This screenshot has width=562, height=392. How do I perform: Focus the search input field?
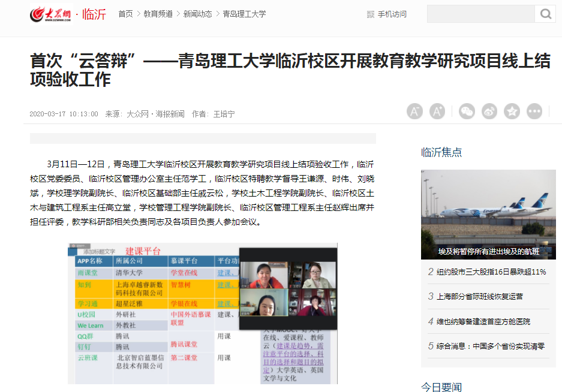click(480, 14)
